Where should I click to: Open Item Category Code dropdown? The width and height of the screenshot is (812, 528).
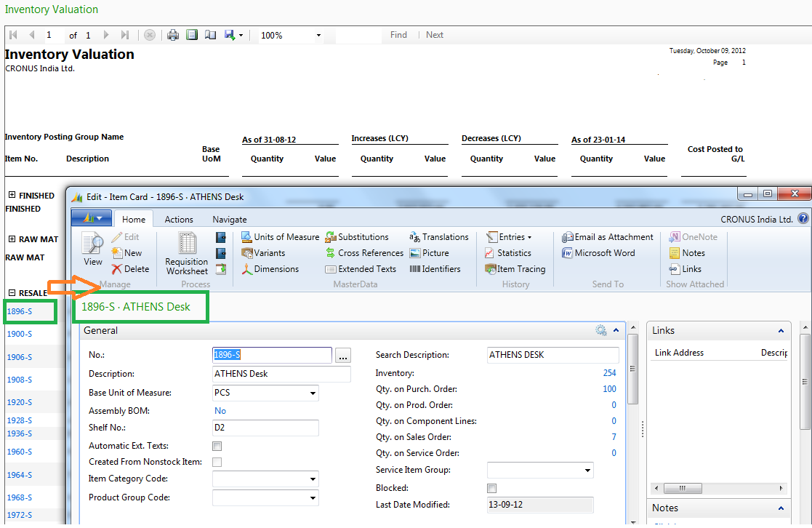click(313, 479)
